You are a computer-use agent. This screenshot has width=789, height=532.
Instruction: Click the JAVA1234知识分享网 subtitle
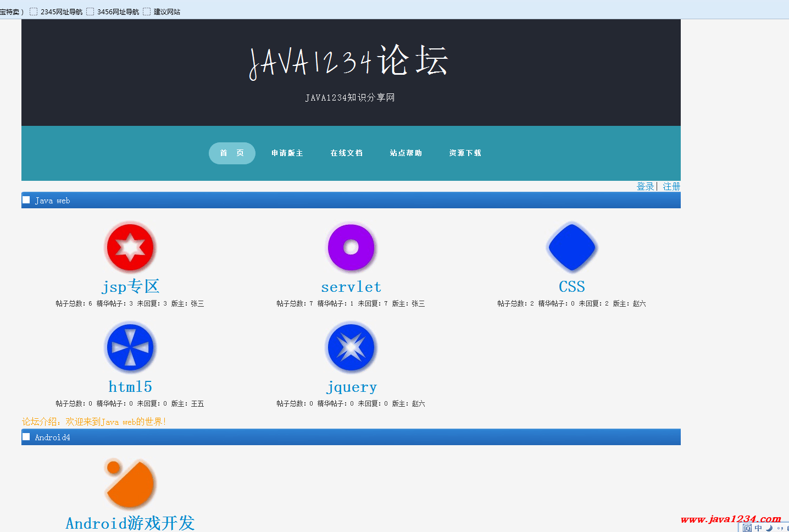tap(350, 98)
